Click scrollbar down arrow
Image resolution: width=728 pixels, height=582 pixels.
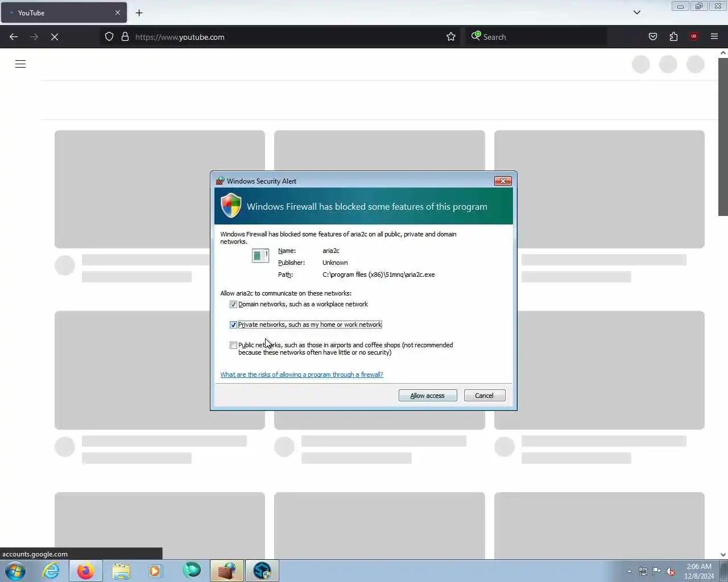click(723, 555)
